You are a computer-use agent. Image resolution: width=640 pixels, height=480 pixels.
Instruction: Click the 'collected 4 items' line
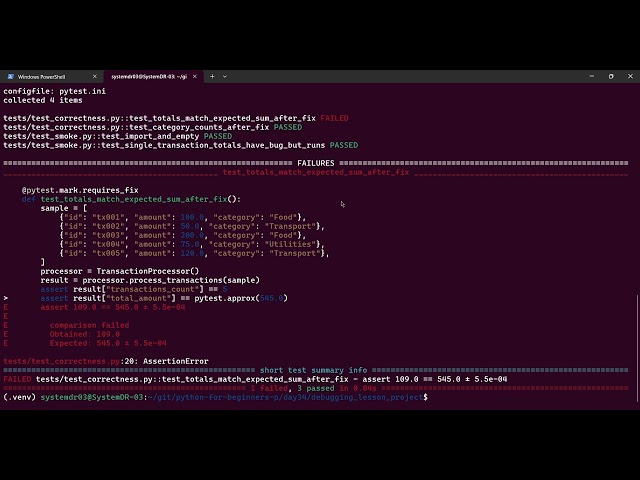43,100
